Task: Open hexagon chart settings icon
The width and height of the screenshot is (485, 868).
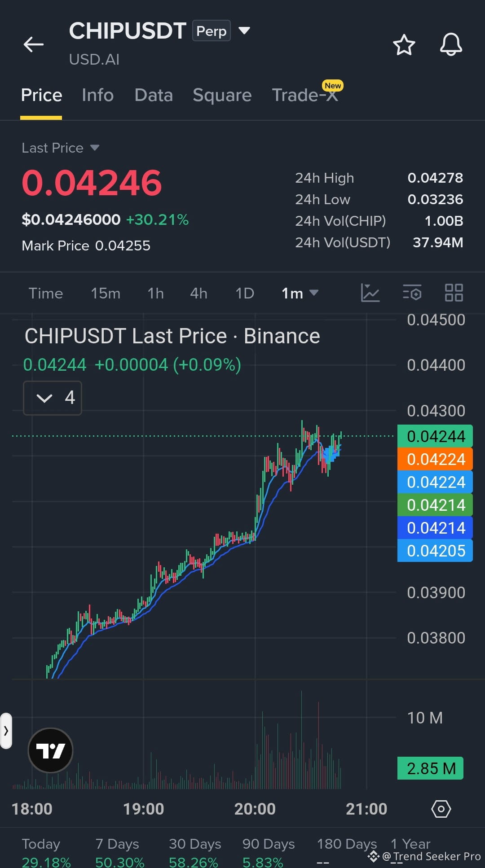Action: click(x=441, y=809)
